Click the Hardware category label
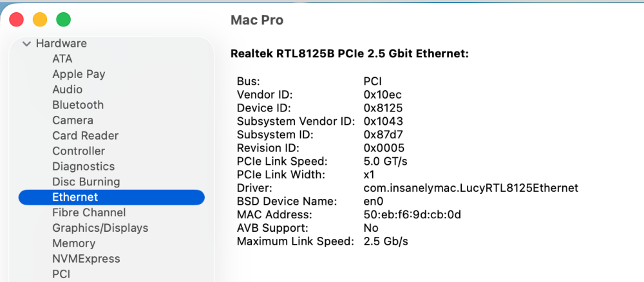Viewport: 644px width, 282px height. point(62,44)
